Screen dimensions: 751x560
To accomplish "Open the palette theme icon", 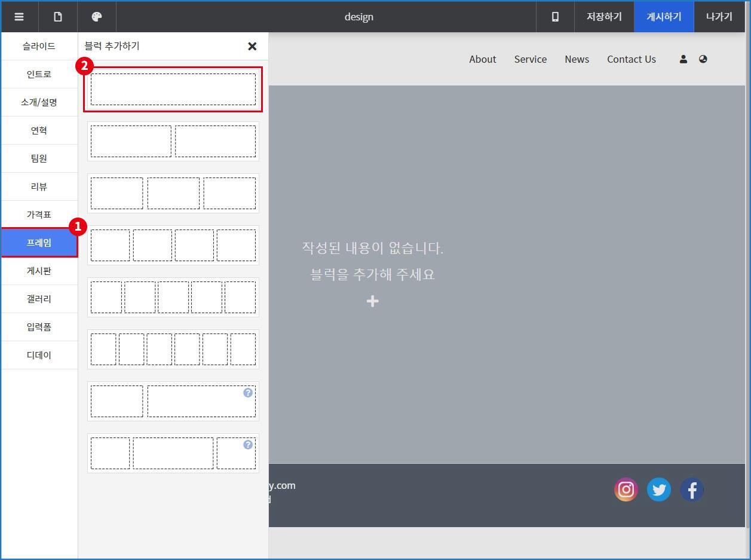I will [96, 17].
